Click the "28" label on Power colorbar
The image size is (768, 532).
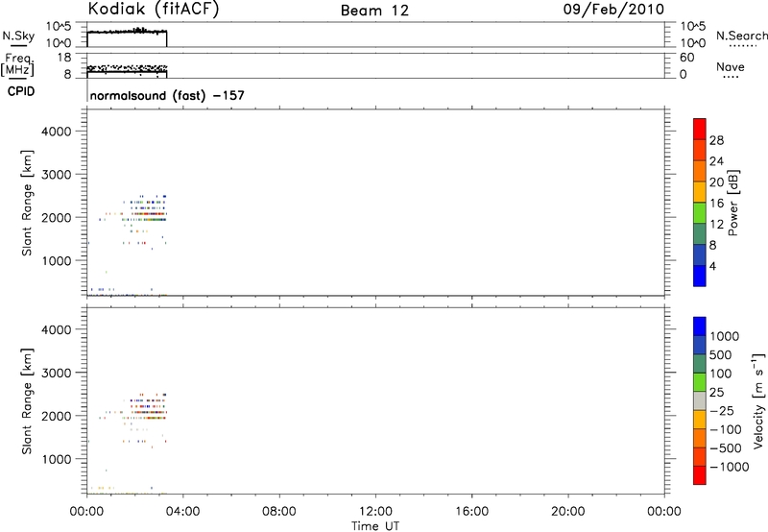pos(716,140)
